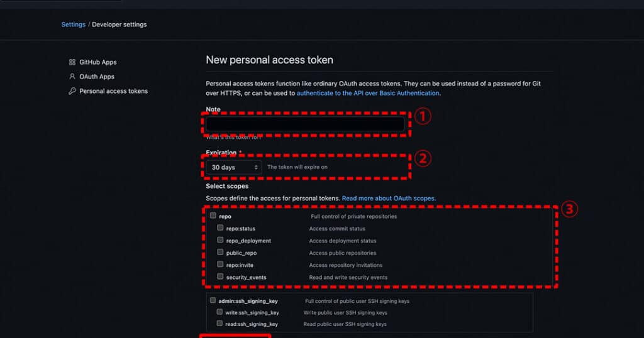Open OAuth Apps settings page
This screenshot has height=338, width=644.
tap(97, 77)
